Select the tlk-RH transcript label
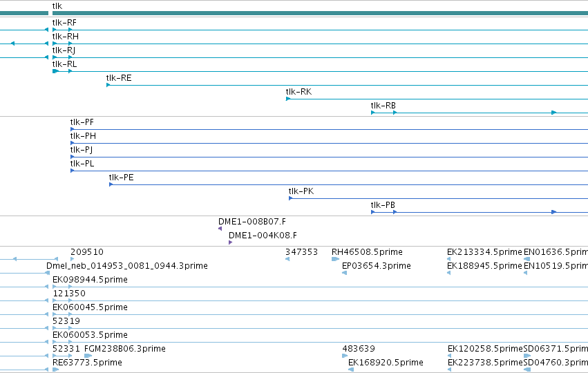 pos(65,37)
